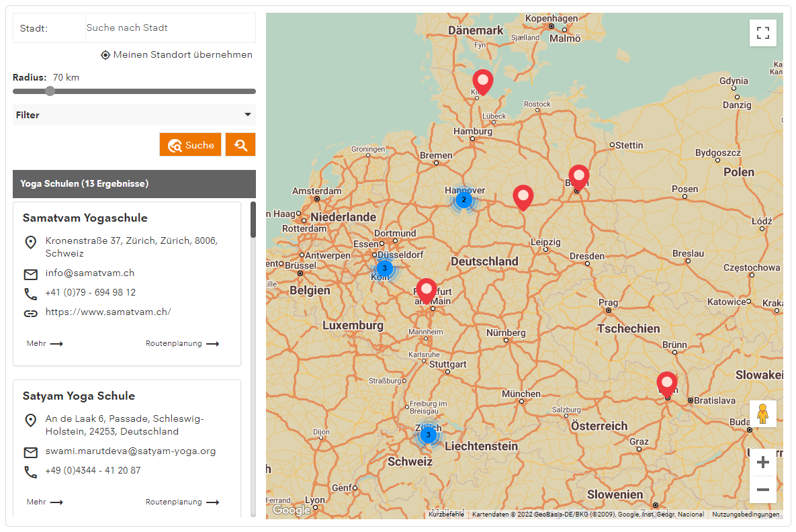The image size is (796, 532).
Task: Open the cluster marker near Köln
Action: pos(384,267)
